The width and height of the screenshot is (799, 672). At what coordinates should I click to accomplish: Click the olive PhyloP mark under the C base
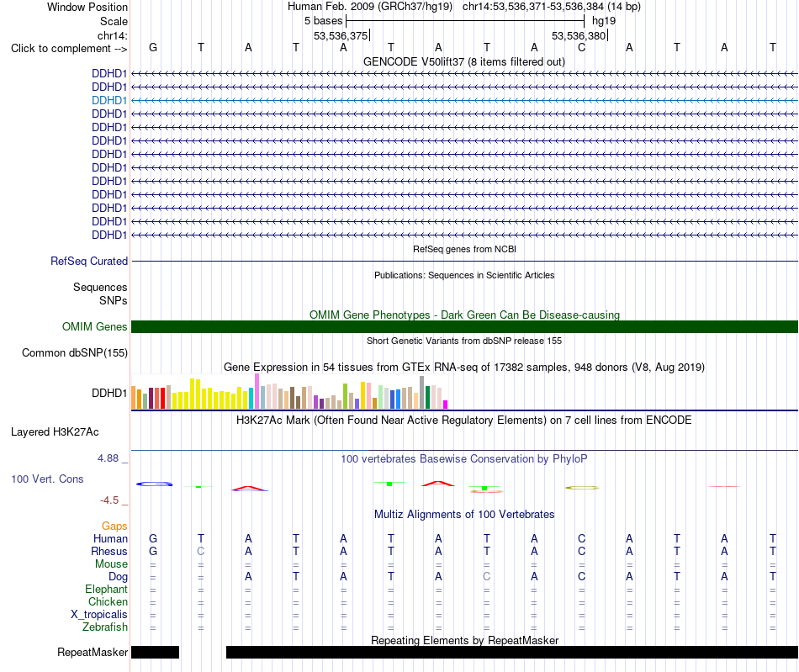pos(582,488)
